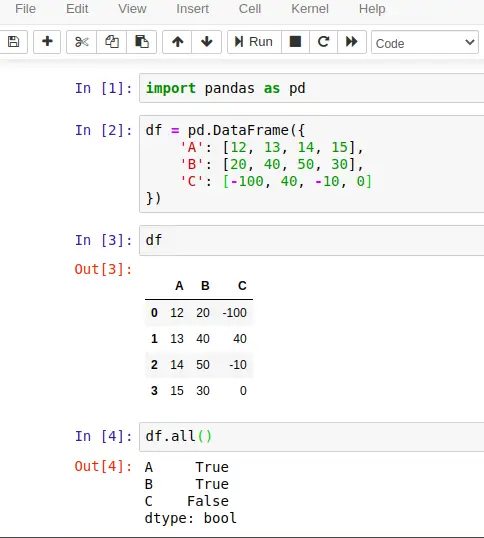Select value 12 in column A
Viewport: 484px width, 538px height.
[177, 313]
